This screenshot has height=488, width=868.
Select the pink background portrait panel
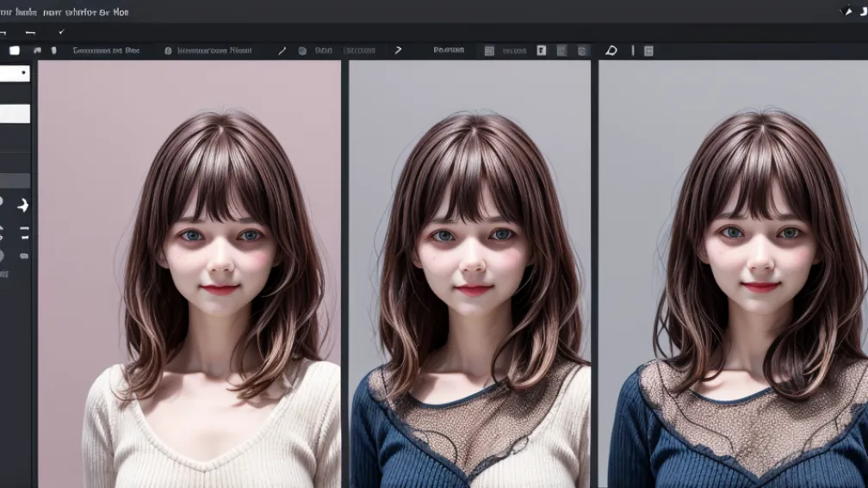point(189,274)
